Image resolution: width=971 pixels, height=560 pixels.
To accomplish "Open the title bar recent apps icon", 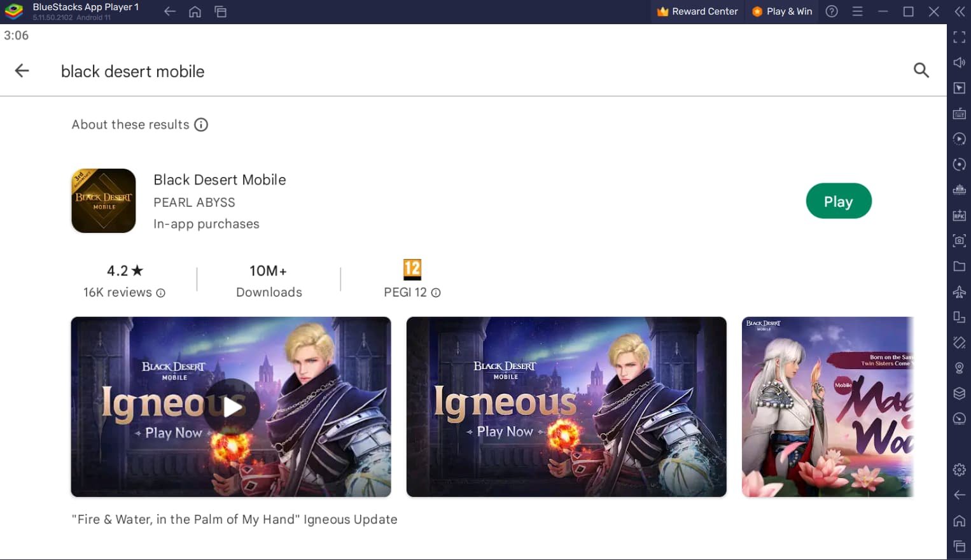I will coord(220,11).
